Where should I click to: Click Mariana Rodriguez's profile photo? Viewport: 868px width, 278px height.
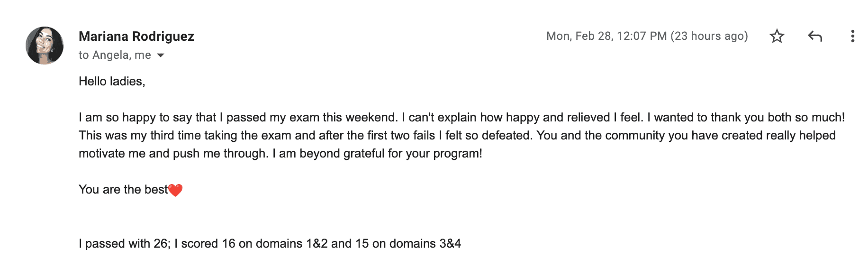point(45,46)
